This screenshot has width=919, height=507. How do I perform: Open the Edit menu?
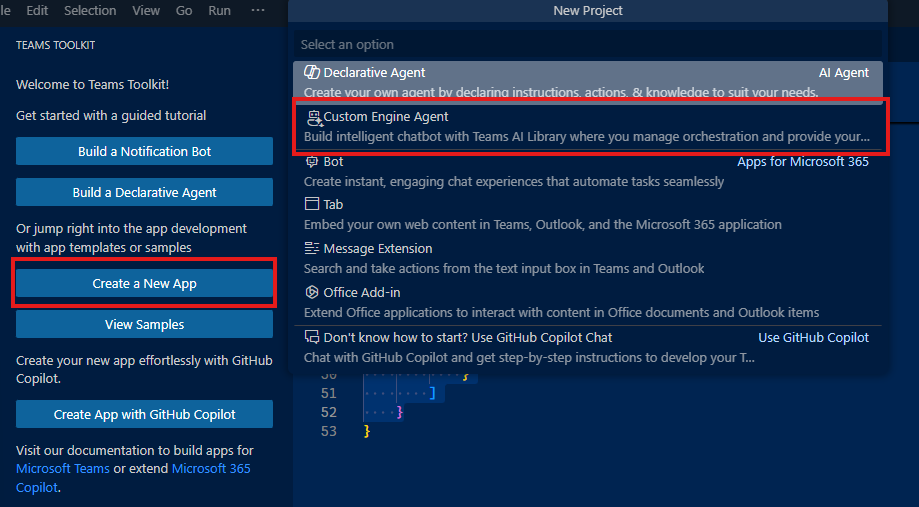click(x=38, y=11)
